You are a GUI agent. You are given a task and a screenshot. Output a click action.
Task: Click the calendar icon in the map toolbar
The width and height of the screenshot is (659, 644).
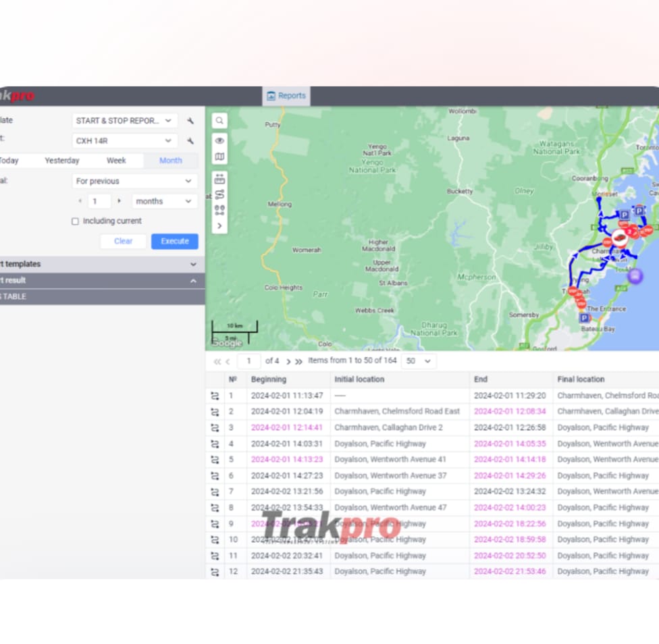[219, 178]
